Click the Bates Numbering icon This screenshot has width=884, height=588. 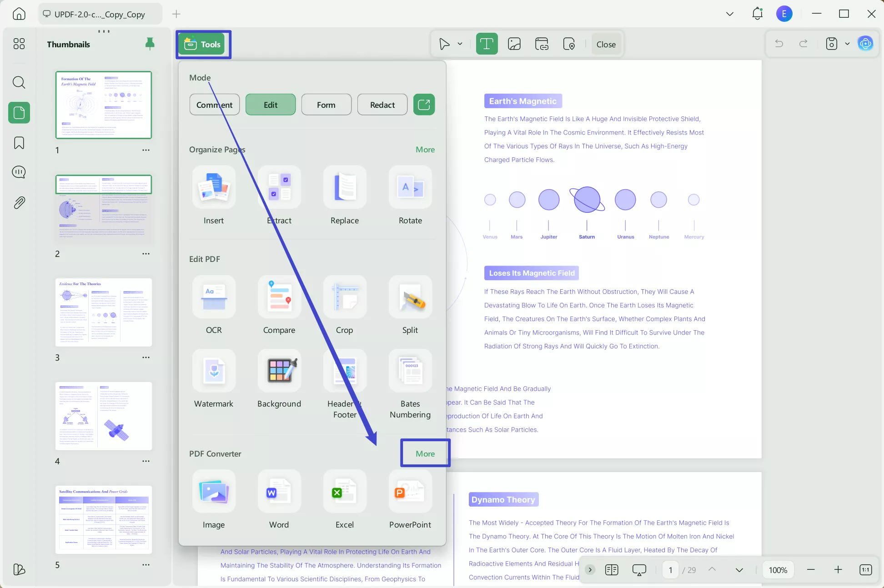click(410, 371)
